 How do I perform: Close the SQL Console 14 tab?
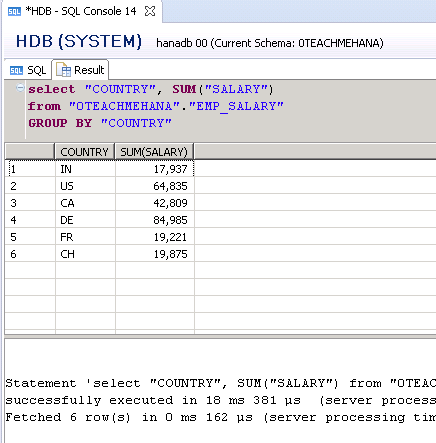[x=150, y=11]
